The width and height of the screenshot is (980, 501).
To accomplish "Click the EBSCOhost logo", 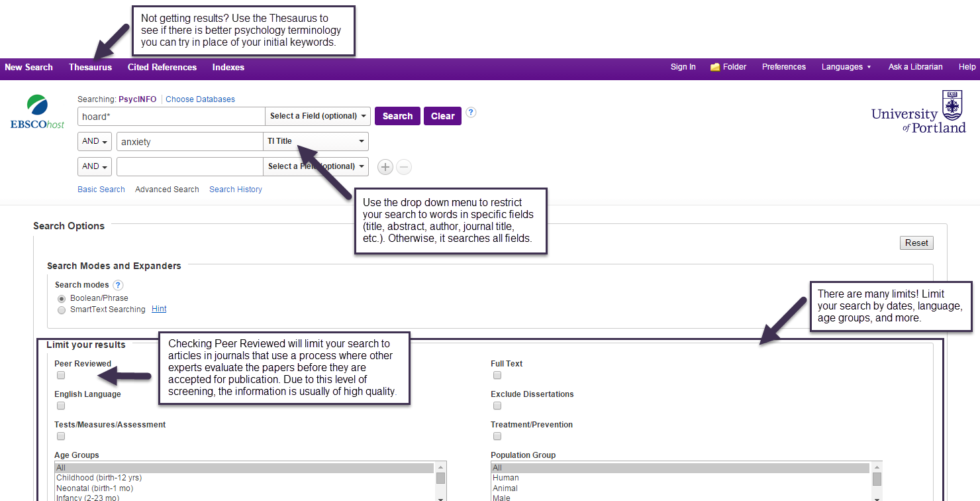I will pyautogui.click(x=37, y=112).
